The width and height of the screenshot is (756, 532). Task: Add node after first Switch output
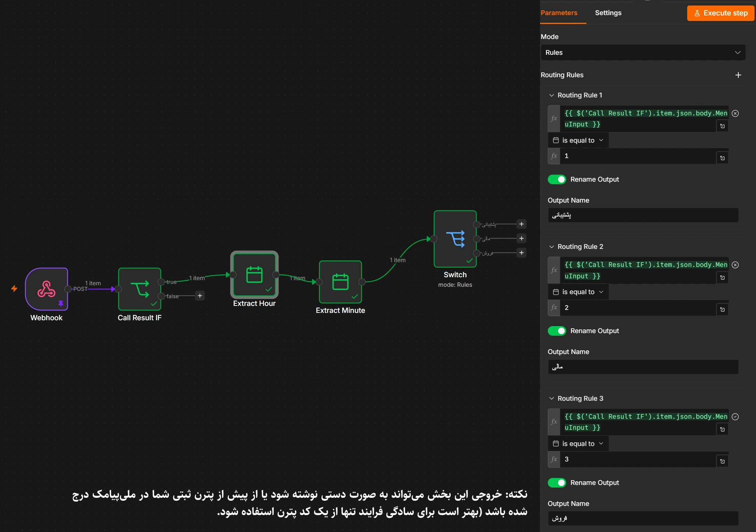[521, 224]
